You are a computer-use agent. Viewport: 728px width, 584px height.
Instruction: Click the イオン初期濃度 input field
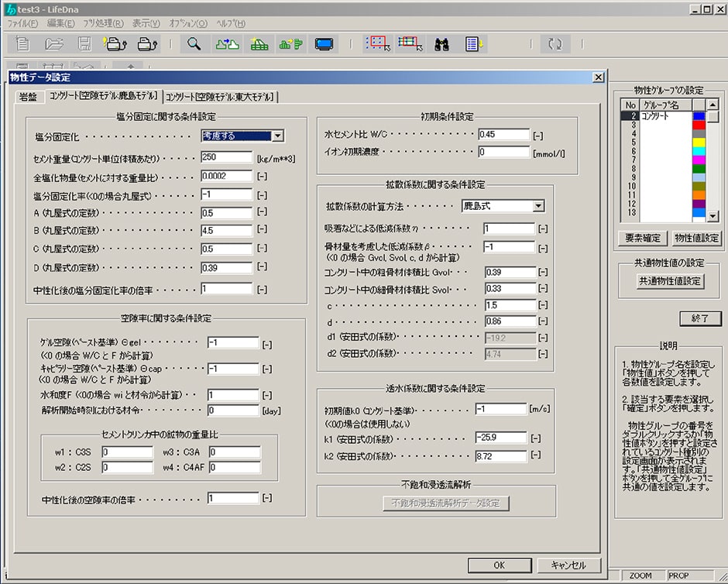pyautogui.click(x=503, y=152)
